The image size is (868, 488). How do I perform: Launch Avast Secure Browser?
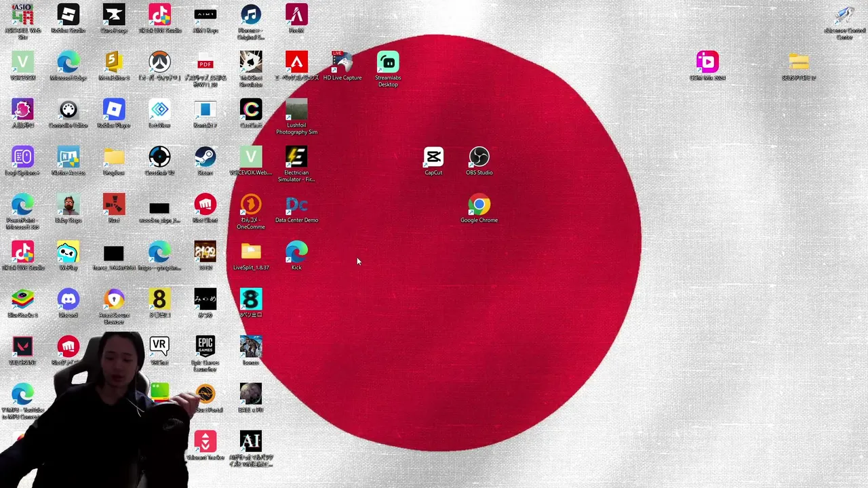114,300
